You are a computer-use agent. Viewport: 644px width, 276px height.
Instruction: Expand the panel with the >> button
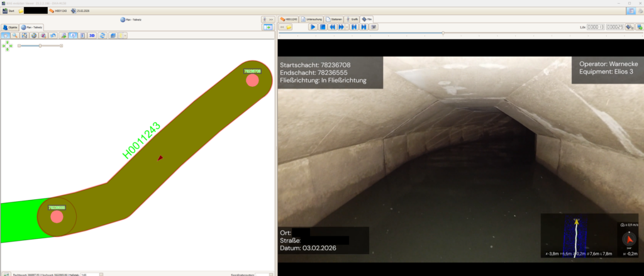[x=268, y=19]
